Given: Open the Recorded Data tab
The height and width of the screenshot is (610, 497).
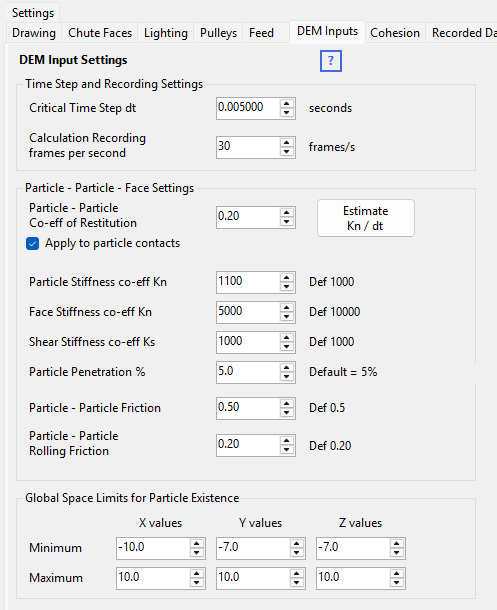Looking at the screenshot, I should (463, 33).
